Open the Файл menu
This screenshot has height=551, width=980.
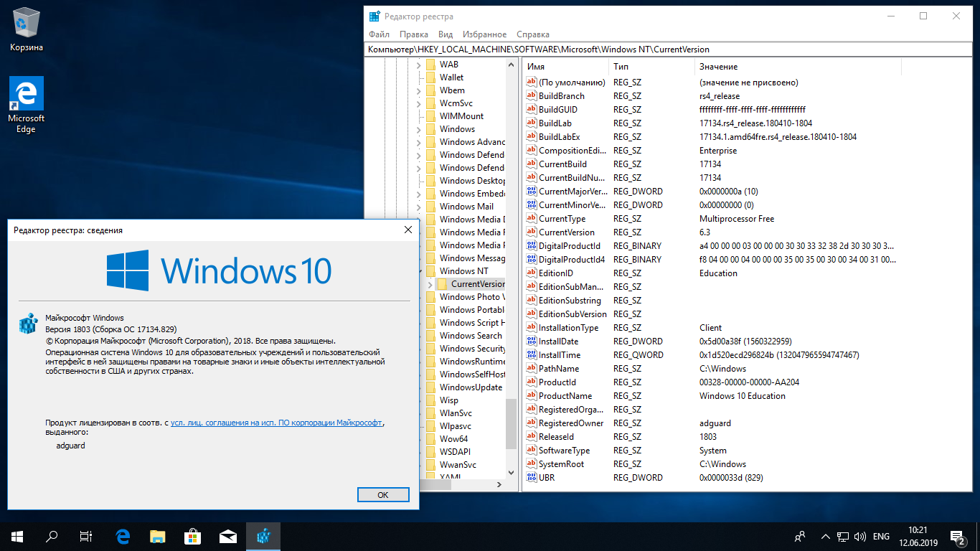380,34
